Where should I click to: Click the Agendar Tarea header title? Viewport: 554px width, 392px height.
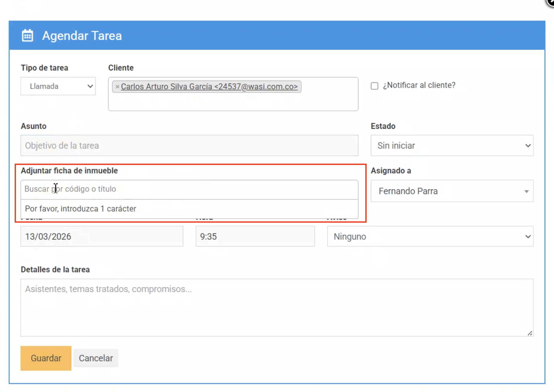click(x=82, y=36)
